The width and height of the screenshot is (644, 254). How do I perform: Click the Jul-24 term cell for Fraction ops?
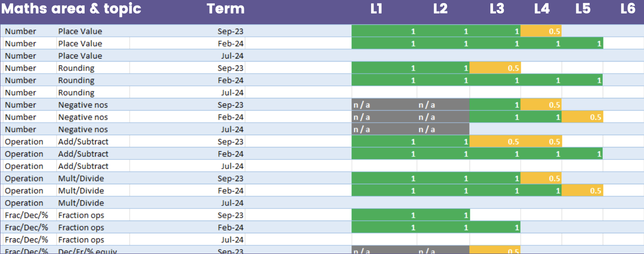[233, 240]
